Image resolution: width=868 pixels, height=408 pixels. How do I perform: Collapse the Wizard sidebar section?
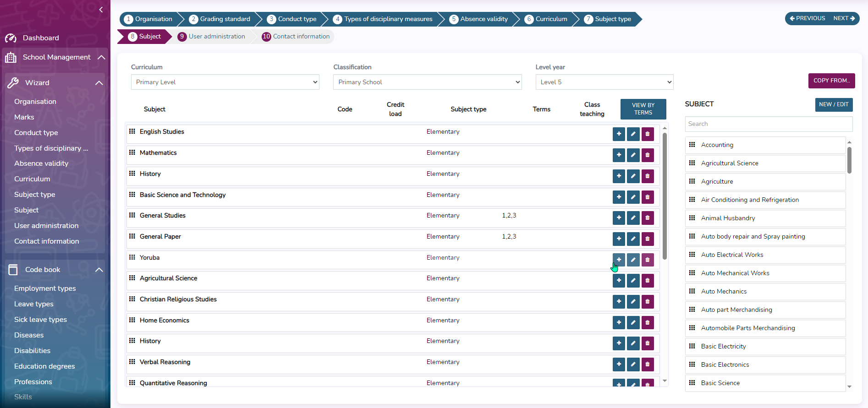coord(99,83)
